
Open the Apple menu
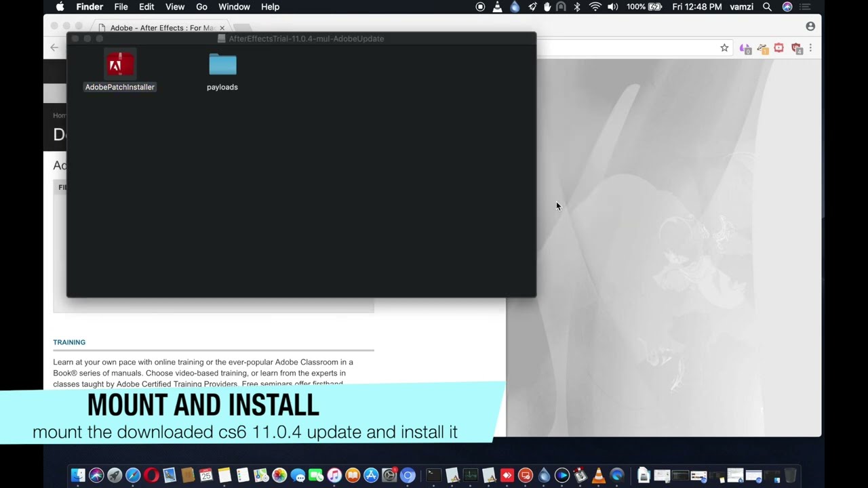(x=60, y=7)
